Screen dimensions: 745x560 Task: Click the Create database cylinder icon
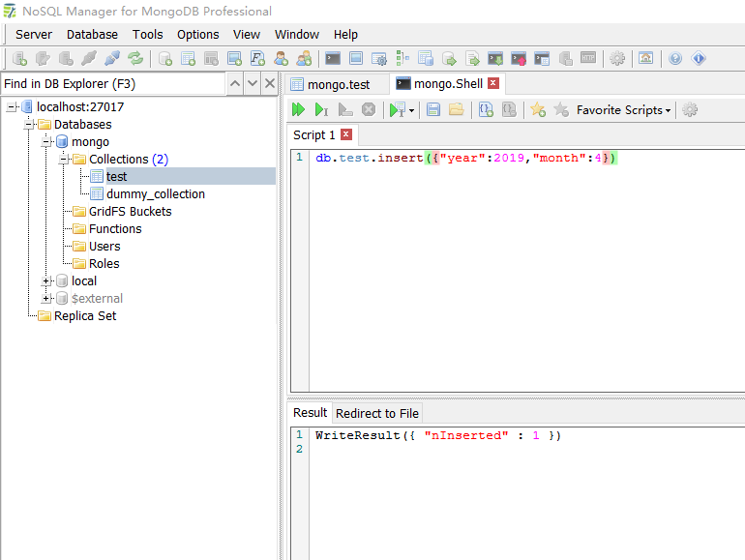click(164, 58)
